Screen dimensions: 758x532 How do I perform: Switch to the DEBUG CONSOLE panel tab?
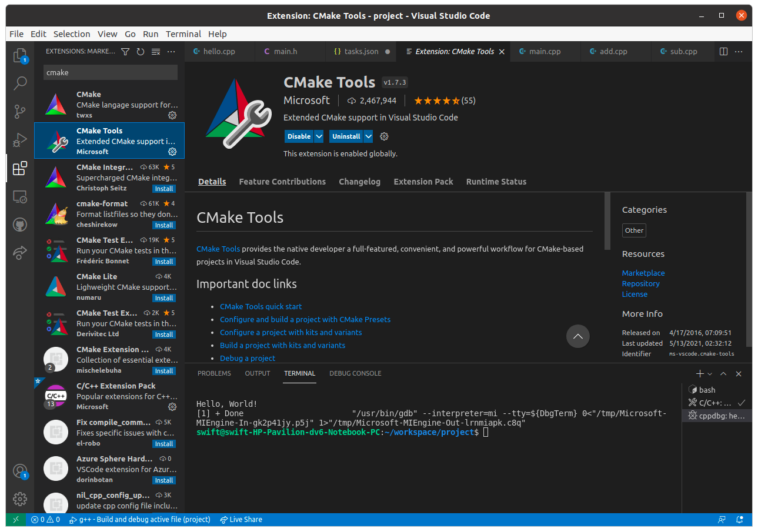pyautogui.click(x=355, y=373)
